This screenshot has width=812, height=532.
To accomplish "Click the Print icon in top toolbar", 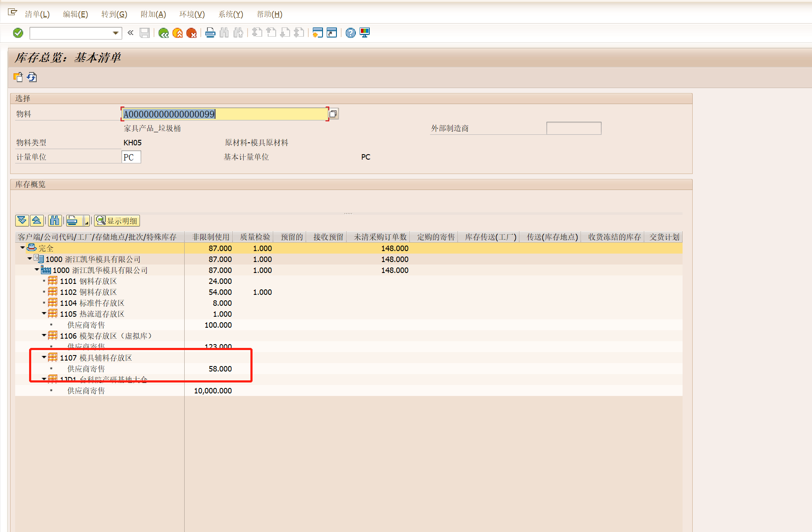I will click(210, 33).
